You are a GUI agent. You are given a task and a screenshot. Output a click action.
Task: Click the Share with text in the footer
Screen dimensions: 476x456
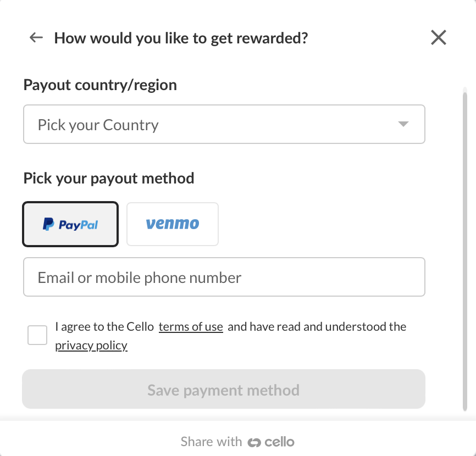(211, 442)
